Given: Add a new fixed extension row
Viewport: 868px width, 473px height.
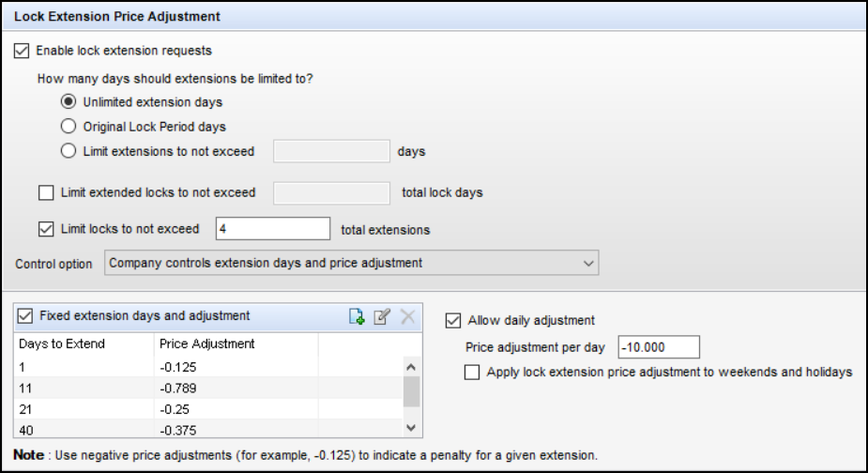Looking at the screenshot, I should [357, 316].
